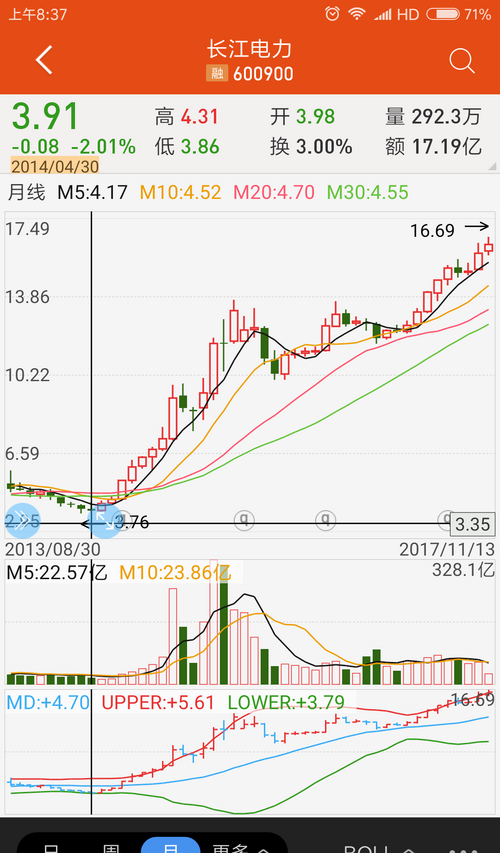This screenshot has width=500, height=853.
Task: Open the stock search magnifier
Action: pos(461,61)
